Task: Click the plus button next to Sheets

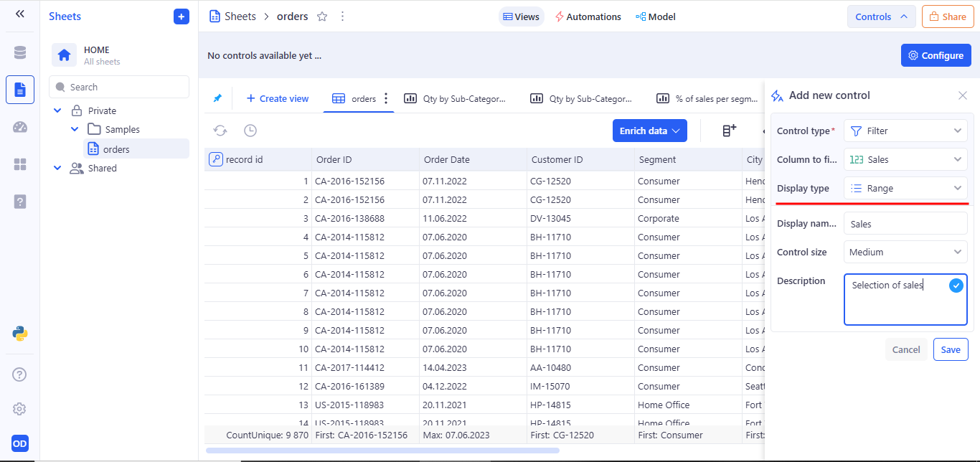Action: 182,16
